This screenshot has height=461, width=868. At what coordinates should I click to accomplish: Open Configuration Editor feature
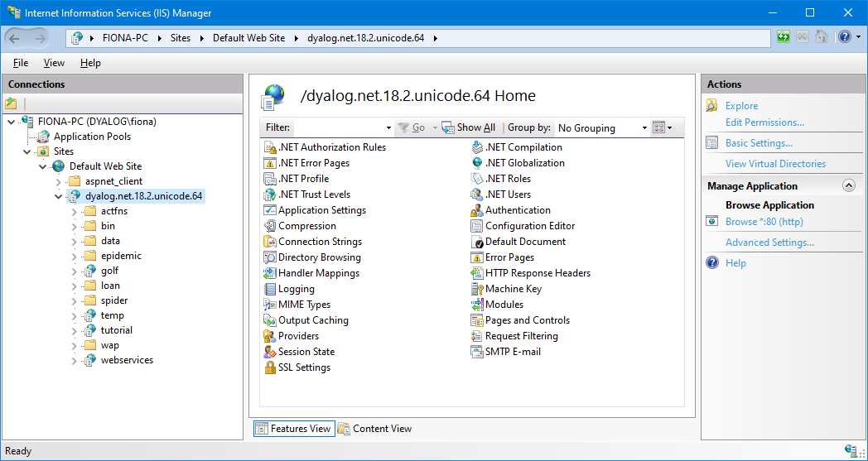tap(523, 226)
